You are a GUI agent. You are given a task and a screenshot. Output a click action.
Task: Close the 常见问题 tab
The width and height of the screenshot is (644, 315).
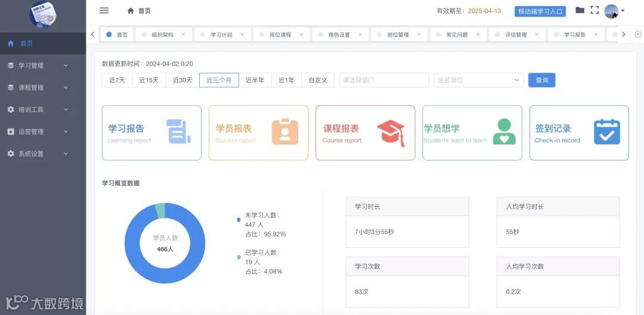pyautogui.click(x=478, y=35)
